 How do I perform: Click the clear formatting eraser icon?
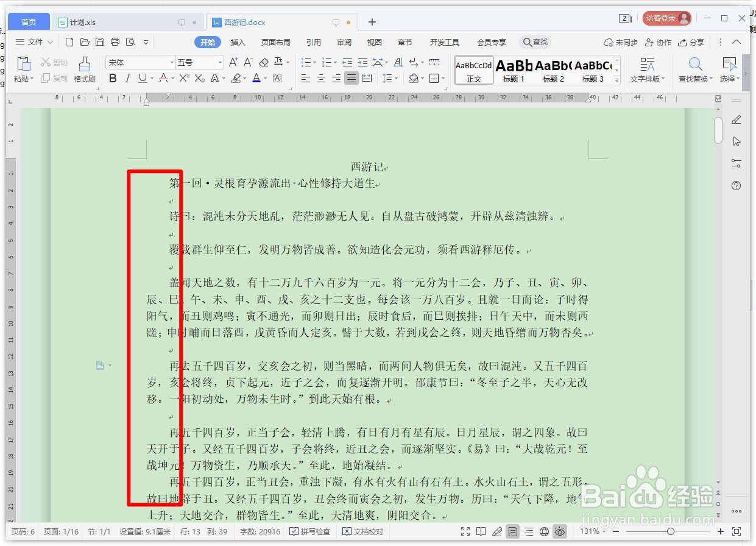coord(264,62)
